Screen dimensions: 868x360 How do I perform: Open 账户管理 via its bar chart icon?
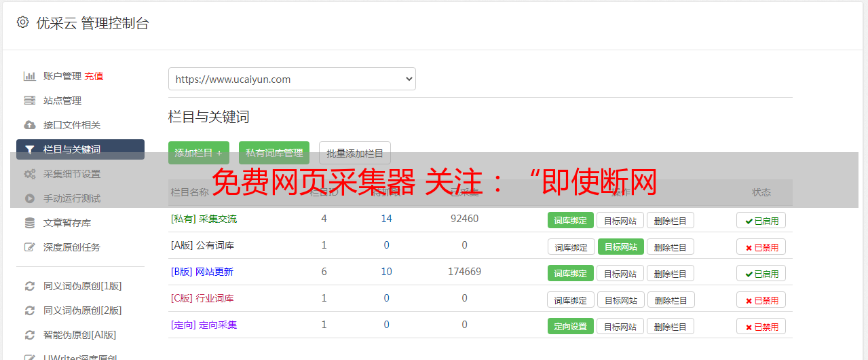(x=29, y=76)
